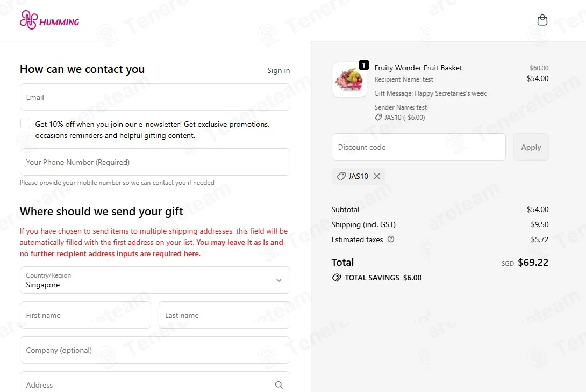
Task: Open the shopping bag cart icon
Action: [542, 20]
